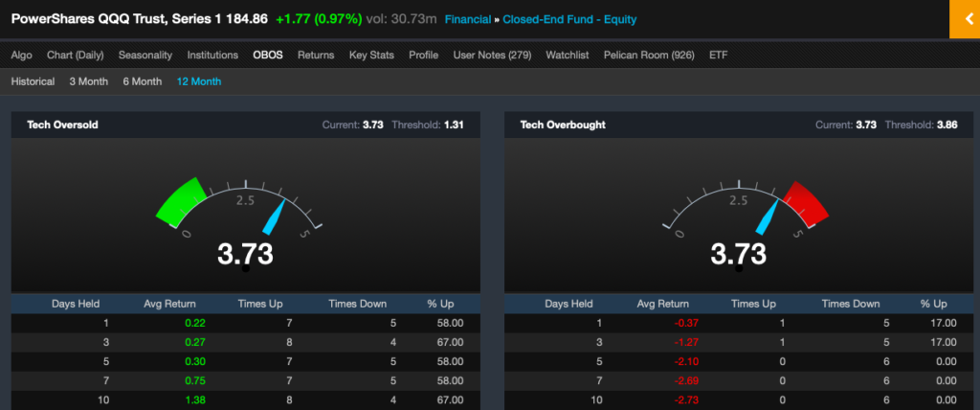Viewport: 980px width, 410px height.
Task: Click the Tech Overbought avg return -2.73
Action: point(686,399)
